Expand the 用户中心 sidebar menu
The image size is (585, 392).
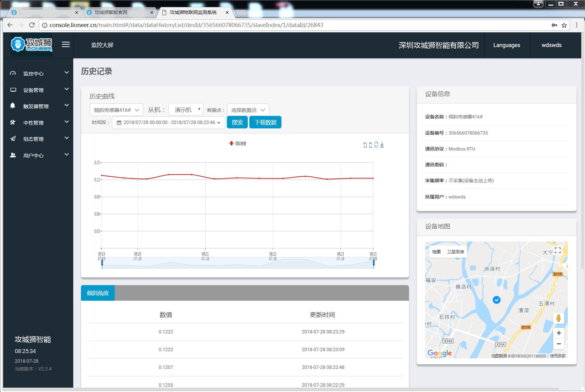click(x=38, y=155)
